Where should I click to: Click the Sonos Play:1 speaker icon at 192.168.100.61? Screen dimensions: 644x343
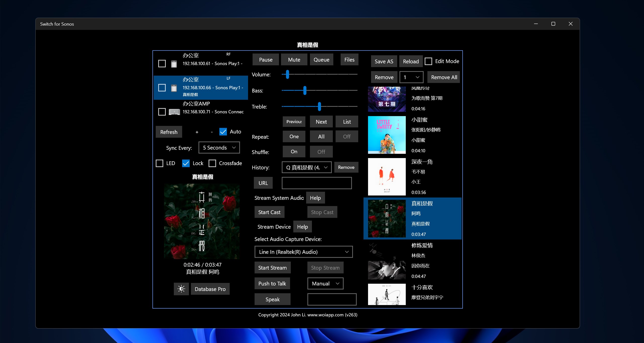174,64
